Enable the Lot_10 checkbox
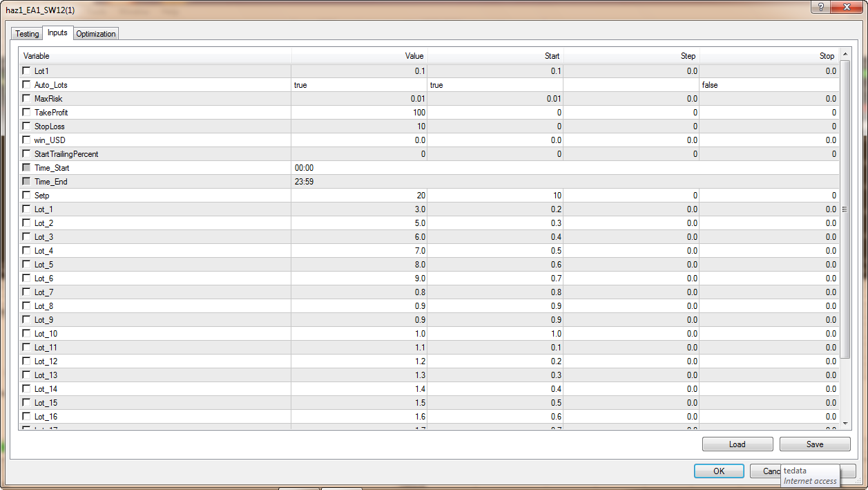 (27, 333)
